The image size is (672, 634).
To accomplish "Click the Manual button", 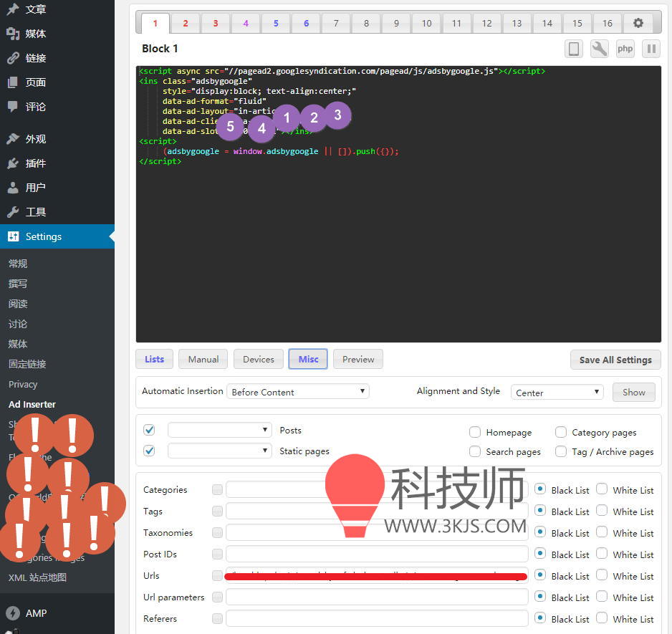I will pos(203,359).
